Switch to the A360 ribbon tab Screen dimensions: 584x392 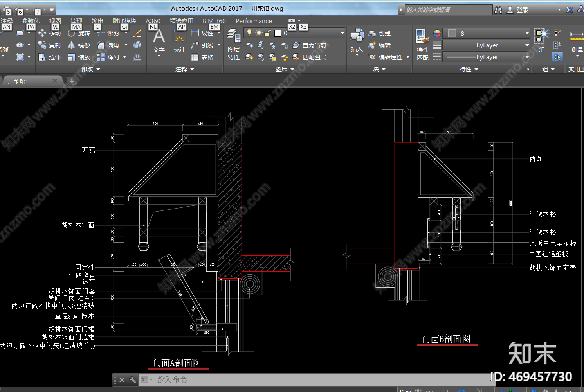pyautogui.click(x=153, y=21)
